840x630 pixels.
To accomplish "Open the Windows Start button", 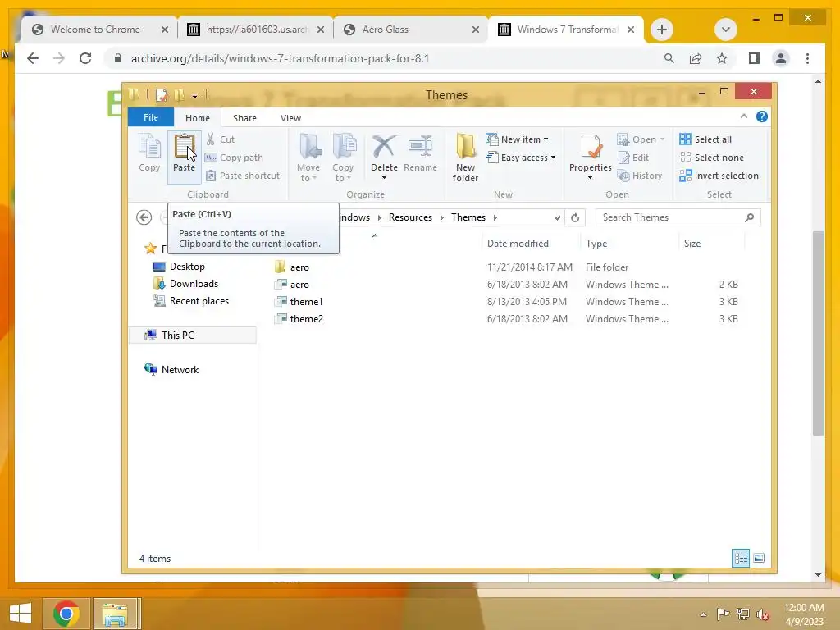I will point(21,614).
